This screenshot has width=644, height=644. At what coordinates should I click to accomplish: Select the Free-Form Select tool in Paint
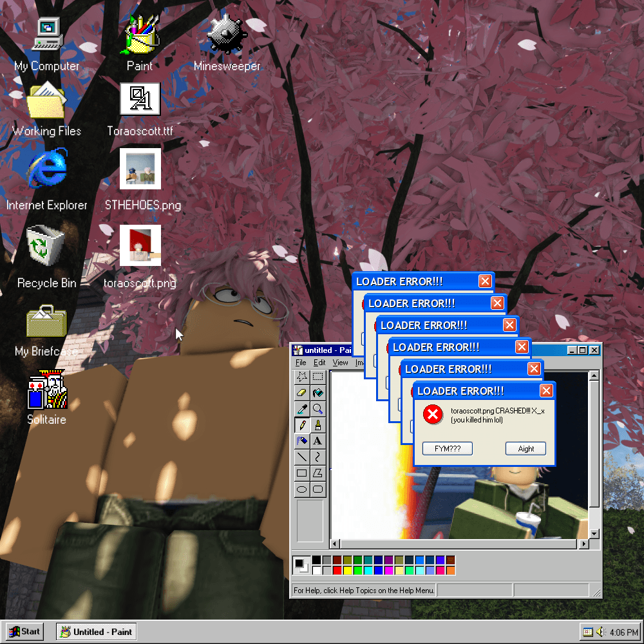tap(302, 377)
